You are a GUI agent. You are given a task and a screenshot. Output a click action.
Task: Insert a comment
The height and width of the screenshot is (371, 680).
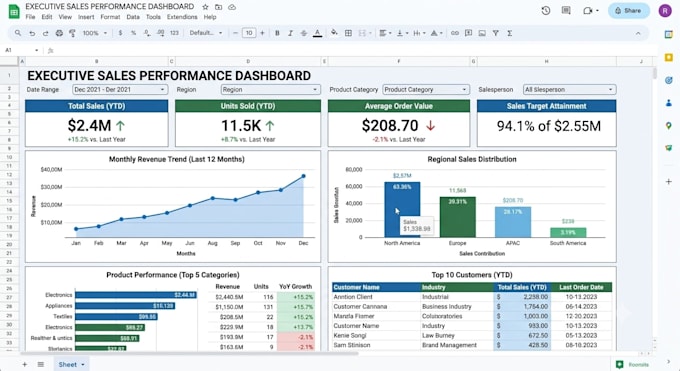(468, 33)
